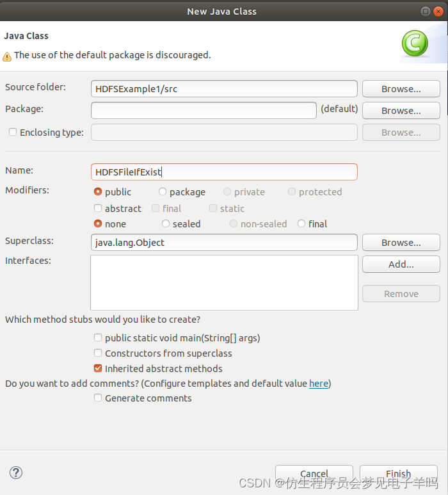
Task: Cancel the New Java Class dialog
Action: [x=314, y=474]
